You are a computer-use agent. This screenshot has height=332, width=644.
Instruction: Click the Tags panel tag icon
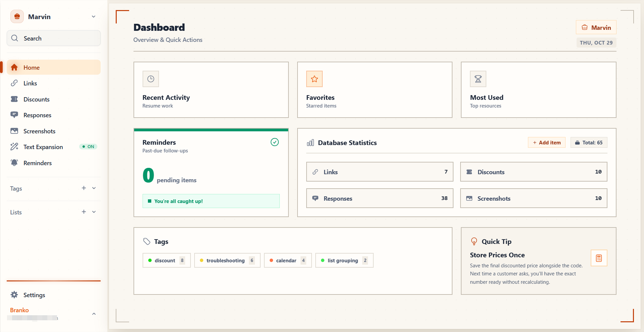147,242
